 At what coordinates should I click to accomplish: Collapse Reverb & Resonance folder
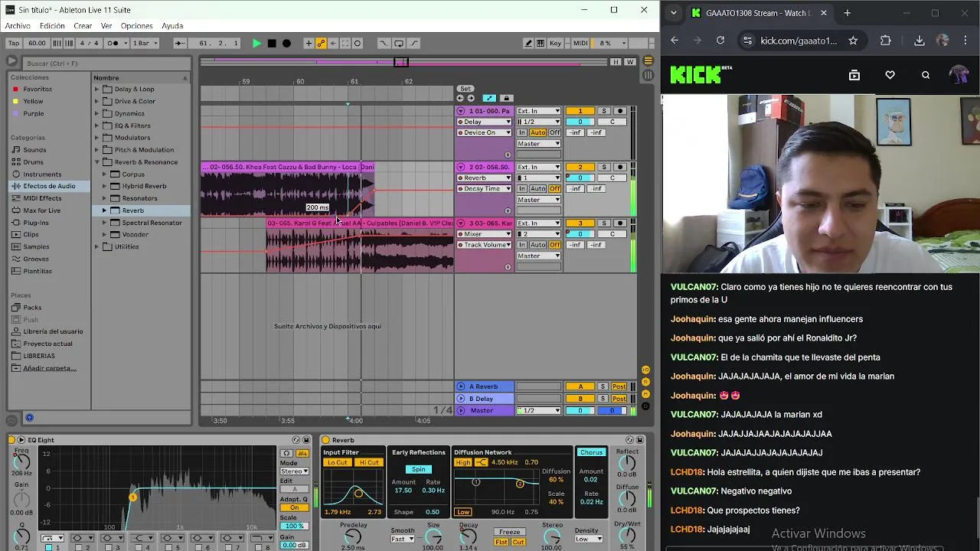tap(97, 162)
